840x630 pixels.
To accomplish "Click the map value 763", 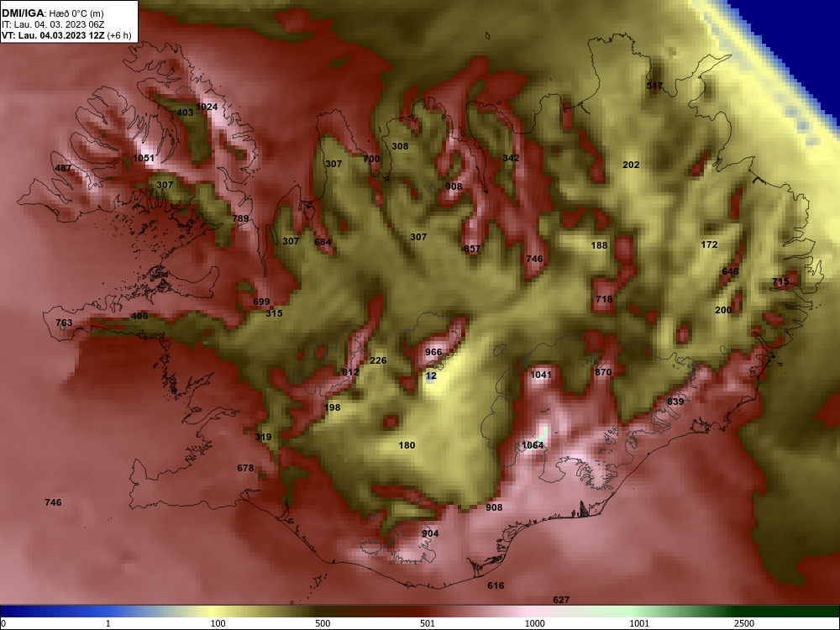I will click(65, 323).
